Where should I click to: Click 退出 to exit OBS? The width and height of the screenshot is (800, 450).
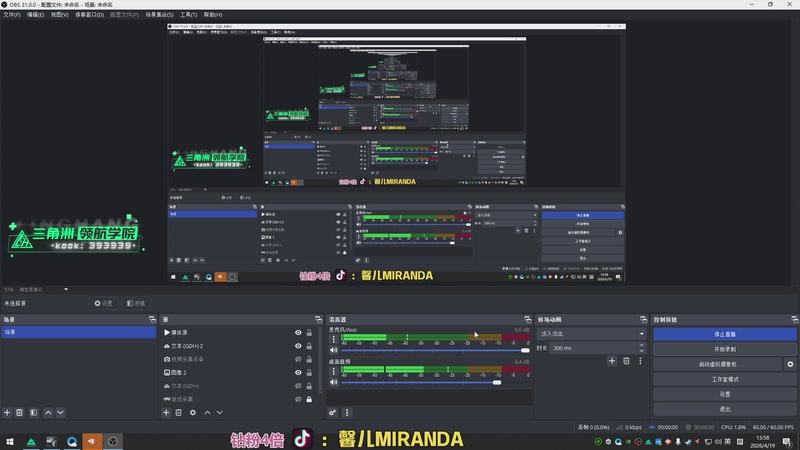(725, 409)
